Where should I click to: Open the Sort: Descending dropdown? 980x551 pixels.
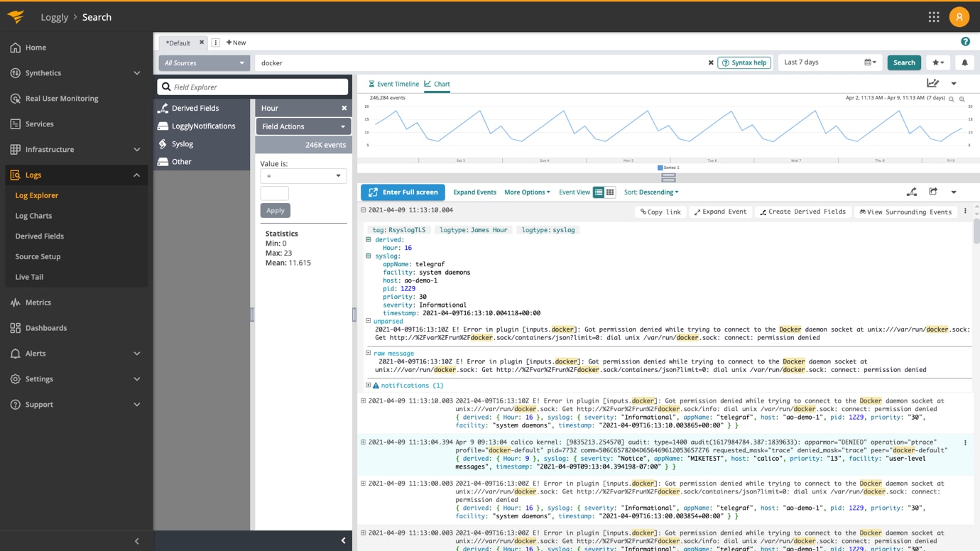(650, 192)
